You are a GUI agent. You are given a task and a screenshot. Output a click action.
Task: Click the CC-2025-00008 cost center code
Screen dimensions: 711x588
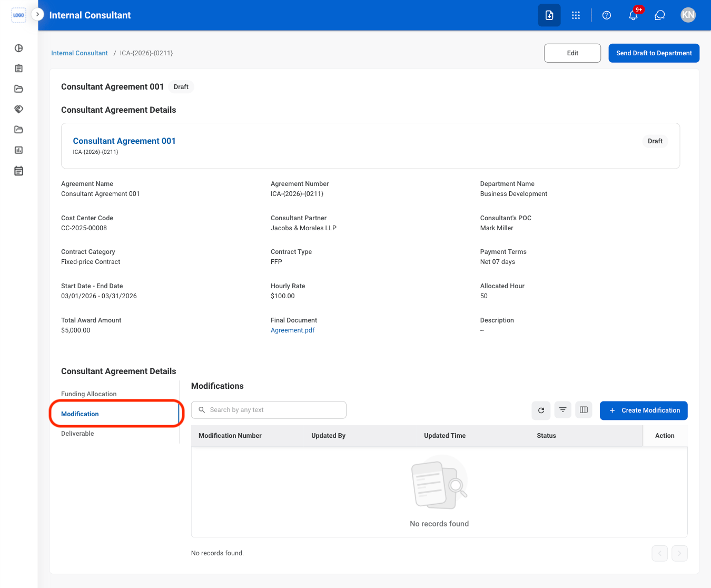click(84, 228)
